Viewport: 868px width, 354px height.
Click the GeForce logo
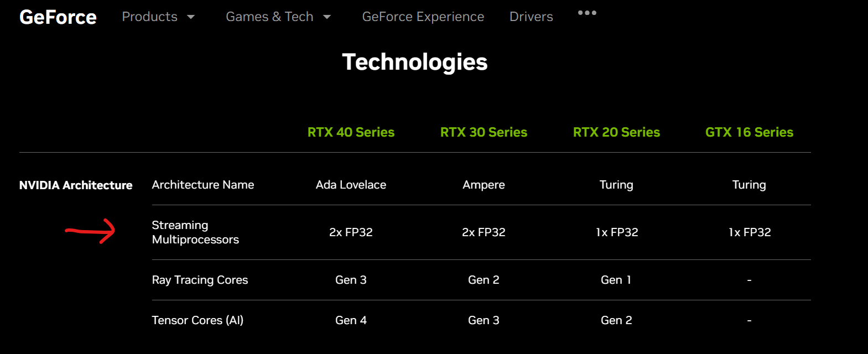click(x=58, y=17)
